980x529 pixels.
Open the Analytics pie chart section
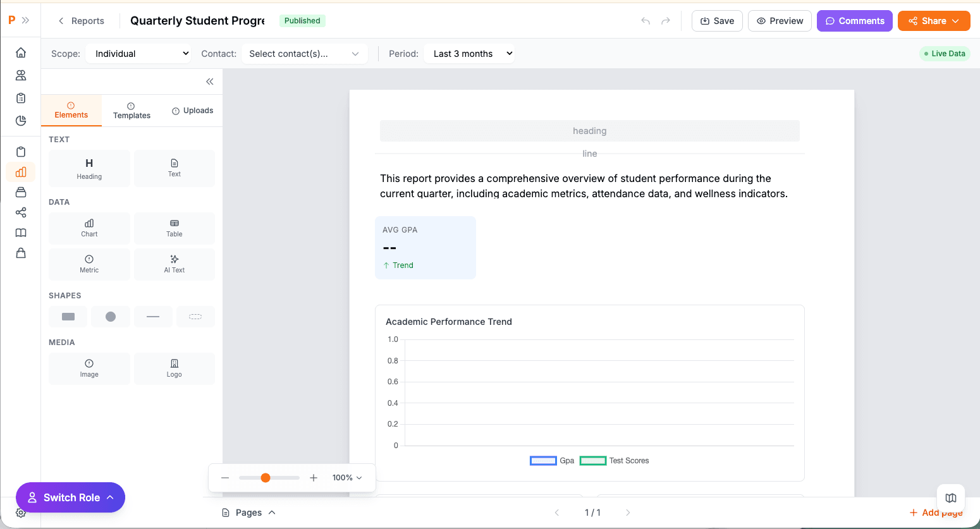[21, 121]
